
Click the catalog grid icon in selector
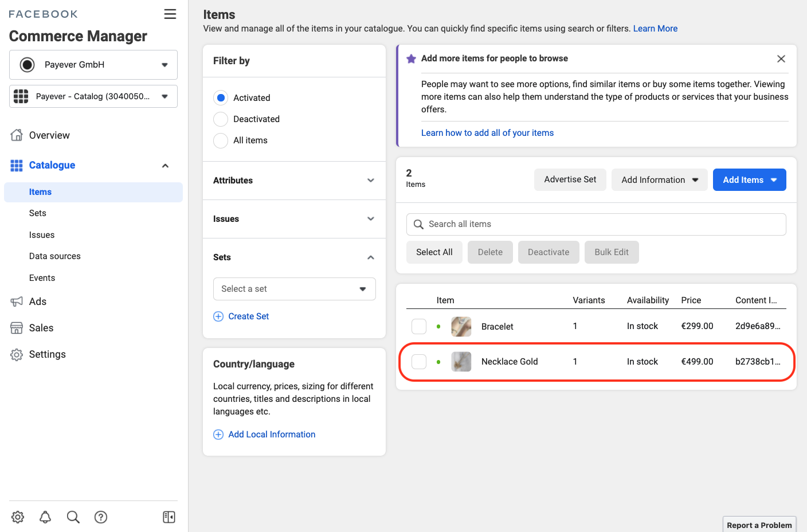pos(21,96)
